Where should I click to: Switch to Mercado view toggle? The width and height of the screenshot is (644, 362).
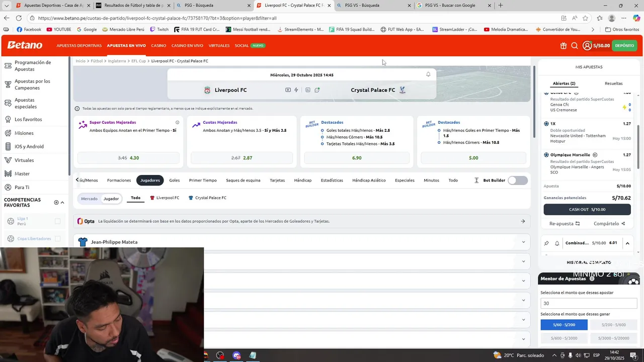click(x=90, y=199)
